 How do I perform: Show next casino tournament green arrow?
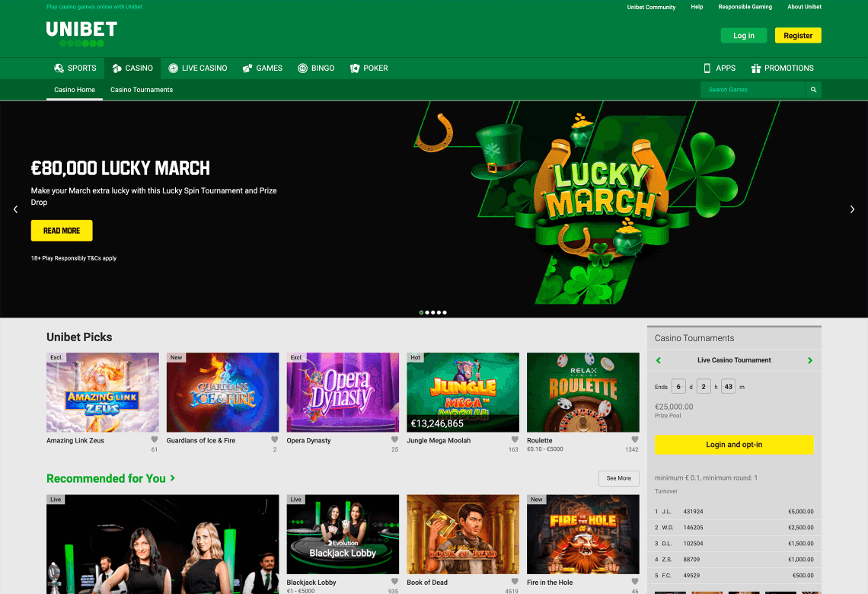click(x=810, y=360)
